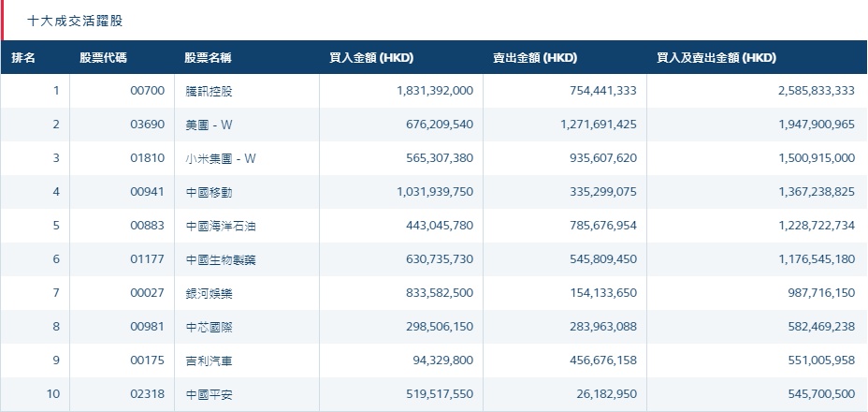Select stock name 中國平安

pyautogui.click(x=209, y=395)
